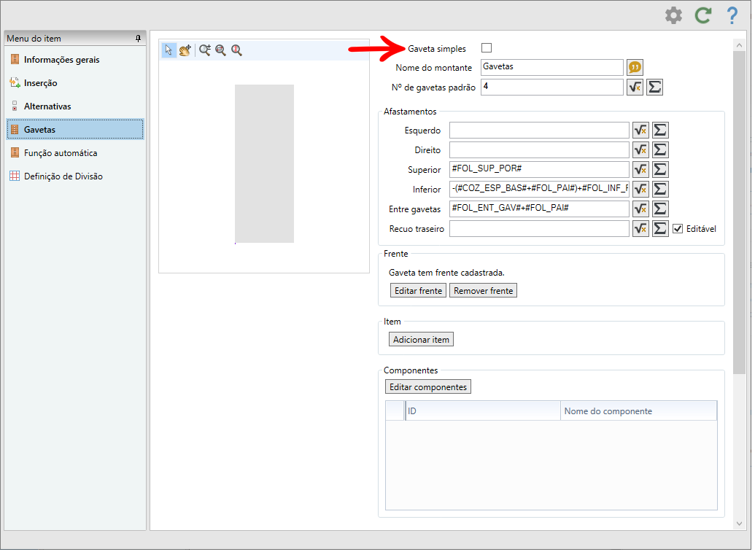The image size is (755, 560).
Task: Select the arrow pointer tool
Action: [x=169, y=50]
